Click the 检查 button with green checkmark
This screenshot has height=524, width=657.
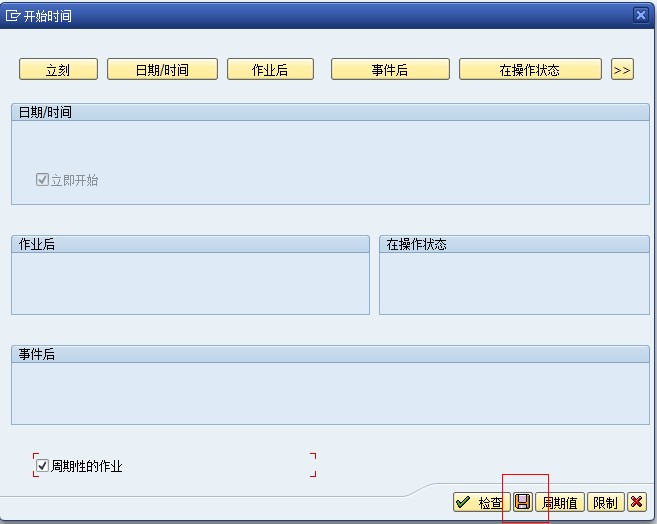(x=481, y=502)
